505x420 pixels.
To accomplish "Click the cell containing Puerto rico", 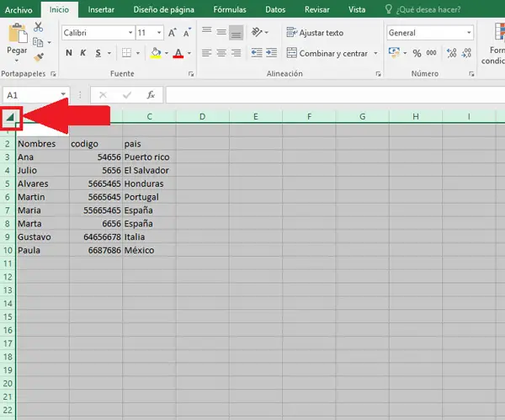I will (x=149, y=157).
